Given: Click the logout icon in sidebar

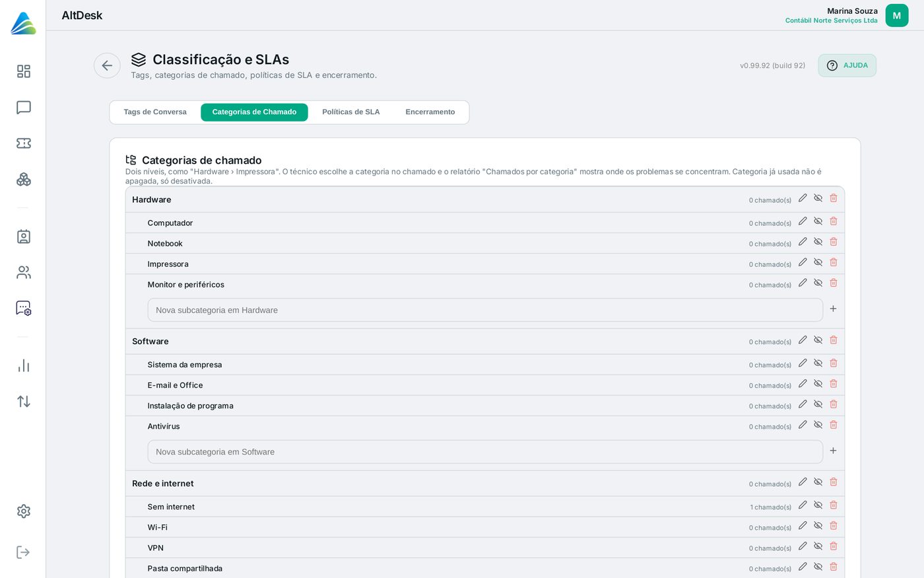Looking at the screenshot, I should (x=24, y=552).
